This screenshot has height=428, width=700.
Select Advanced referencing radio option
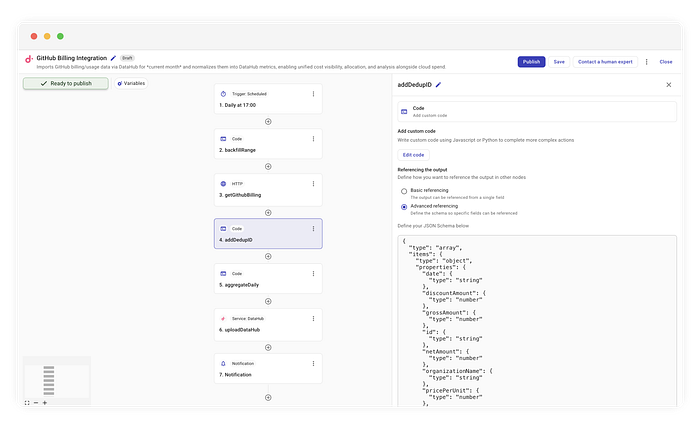pos(404,207)
